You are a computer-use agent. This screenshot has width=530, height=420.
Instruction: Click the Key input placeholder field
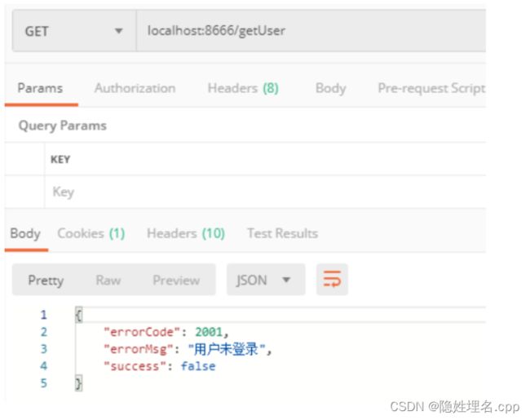[x=265, y=192]
